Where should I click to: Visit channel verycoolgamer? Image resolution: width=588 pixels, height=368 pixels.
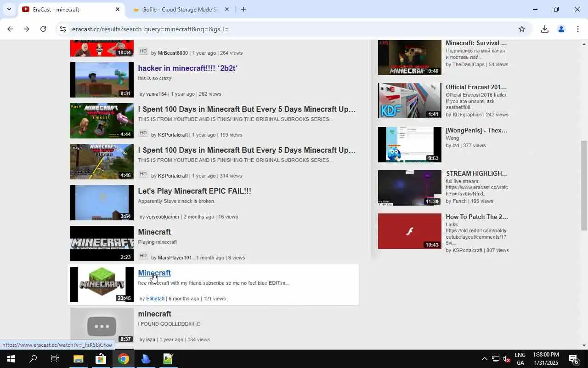coord(163,217)
